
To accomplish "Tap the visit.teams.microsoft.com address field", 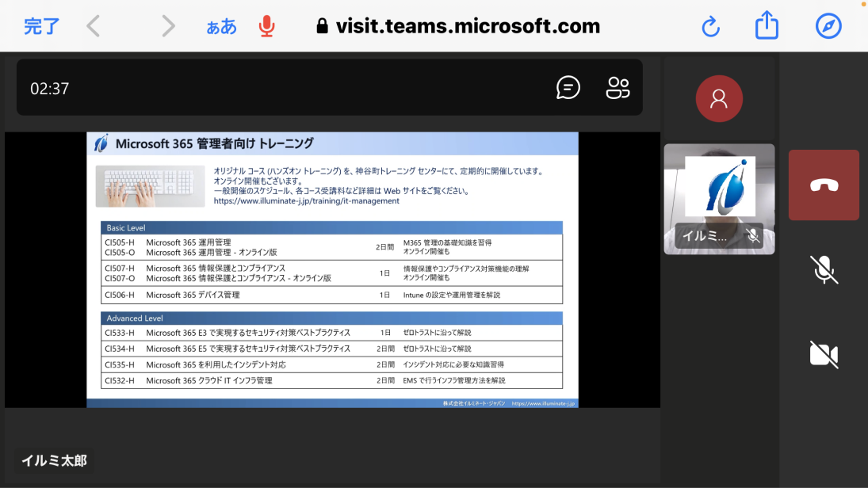I will tap(458, 26).
